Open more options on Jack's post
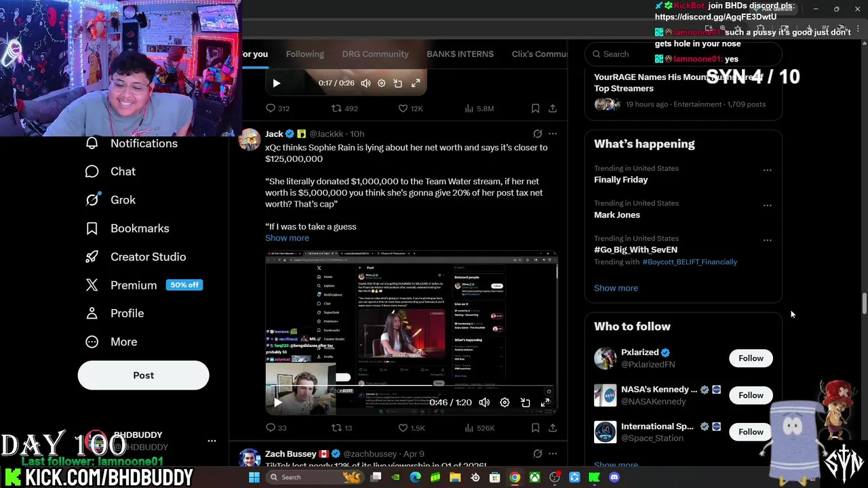The image size is (868, 488). pos(553,134)
